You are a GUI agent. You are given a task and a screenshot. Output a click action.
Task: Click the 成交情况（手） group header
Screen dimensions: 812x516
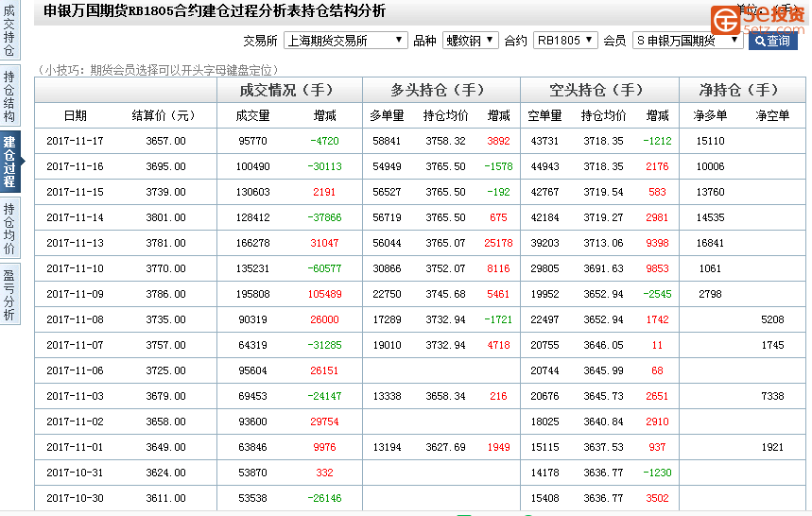tap(289, 90)
